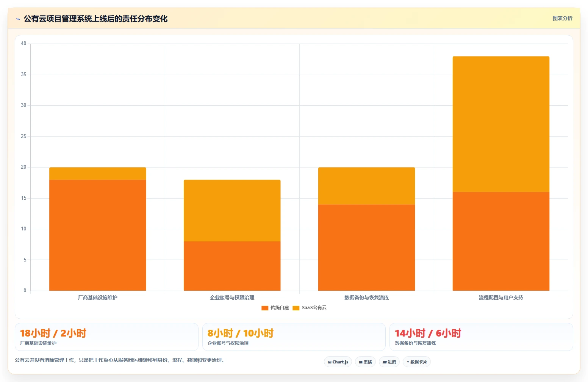The height and width of the screenshot is (382, 588).
Task: Toggle the SaaS公有云 legend swatch
Action: point(296,308)
